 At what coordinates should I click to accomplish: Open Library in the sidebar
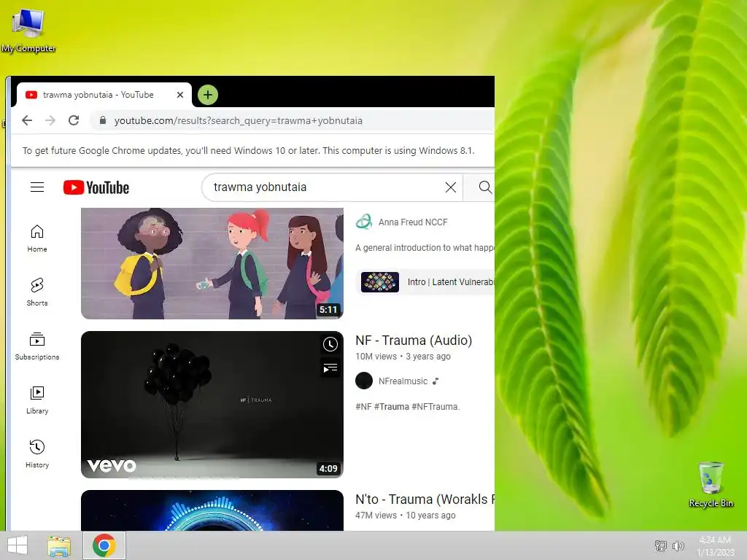[x=37, y=400]
